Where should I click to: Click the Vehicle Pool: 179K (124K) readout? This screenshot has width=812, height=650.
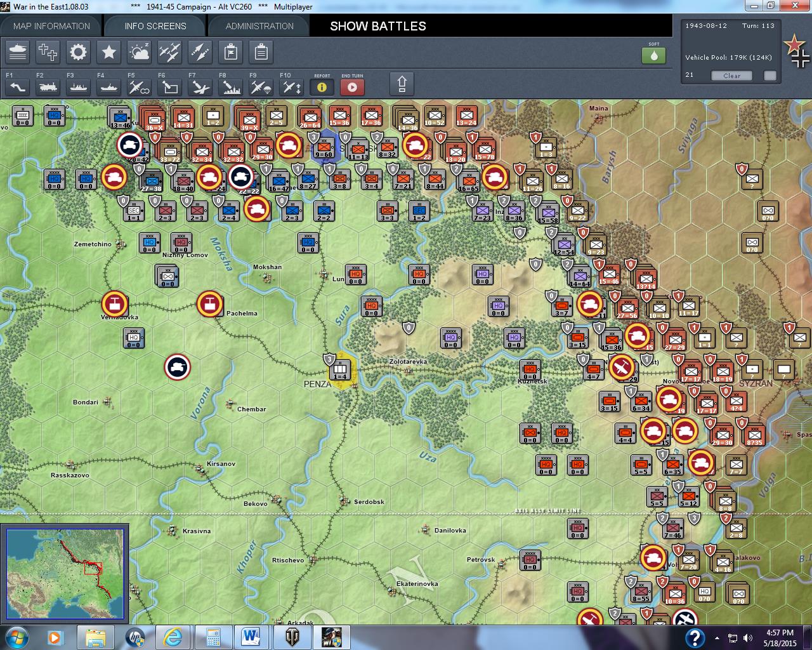coord(728,57)
